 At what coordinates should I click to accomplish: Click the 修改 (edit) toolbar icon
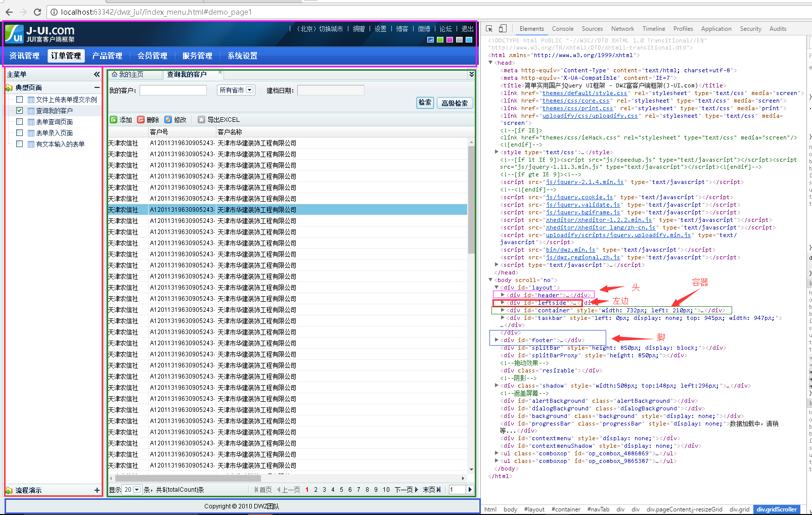(168, 120)
